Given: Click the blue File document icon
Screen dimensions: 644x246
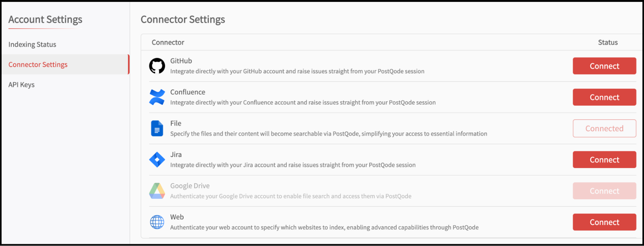Looking at the screenshot, I should click(157, 128).
